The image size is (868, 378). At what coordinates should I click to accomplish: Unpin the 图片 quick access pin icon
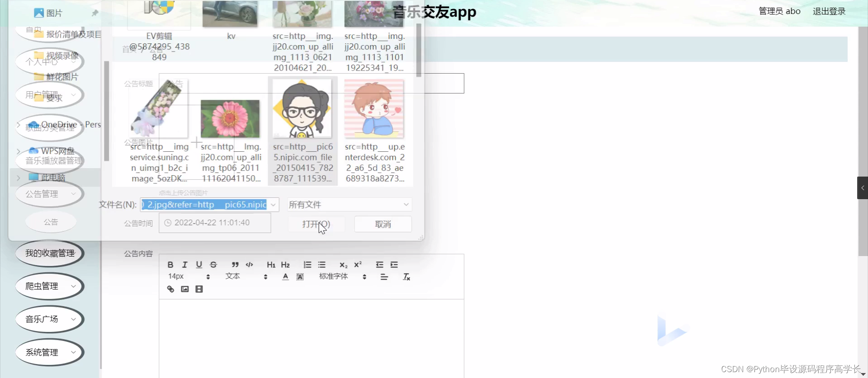(95, 13)
